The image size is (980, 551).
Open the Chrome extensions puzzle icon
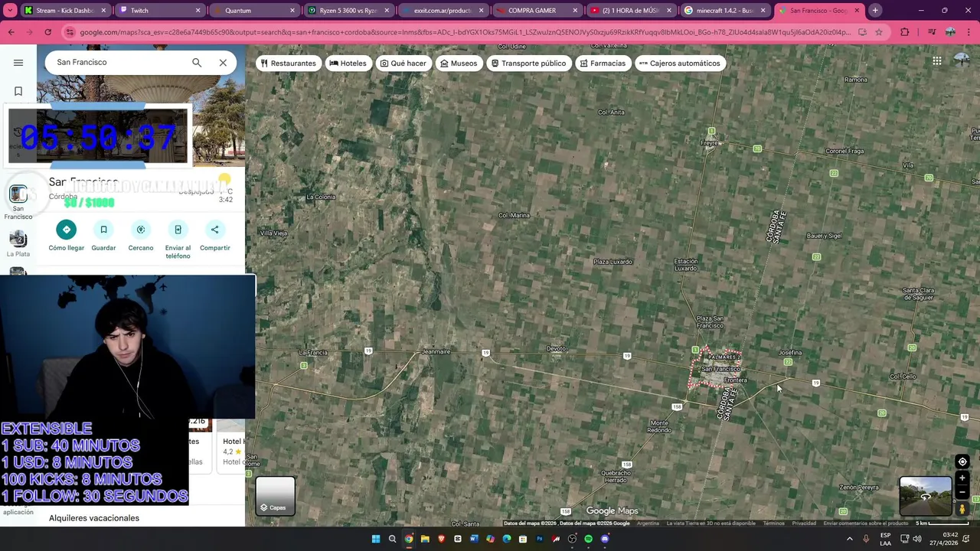(x=905, y=32)
